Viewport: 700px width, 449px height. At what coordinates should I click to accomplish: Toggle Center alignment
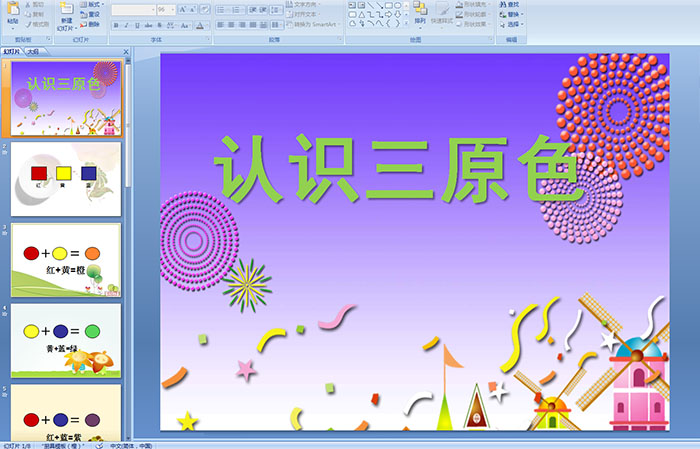[x=231, y=25]
